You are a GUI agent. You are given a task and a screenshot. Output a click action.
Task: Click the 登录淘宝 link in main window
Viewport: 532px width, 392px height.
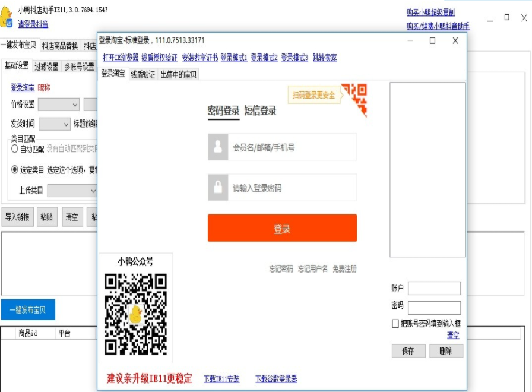(x=23, y=87)
